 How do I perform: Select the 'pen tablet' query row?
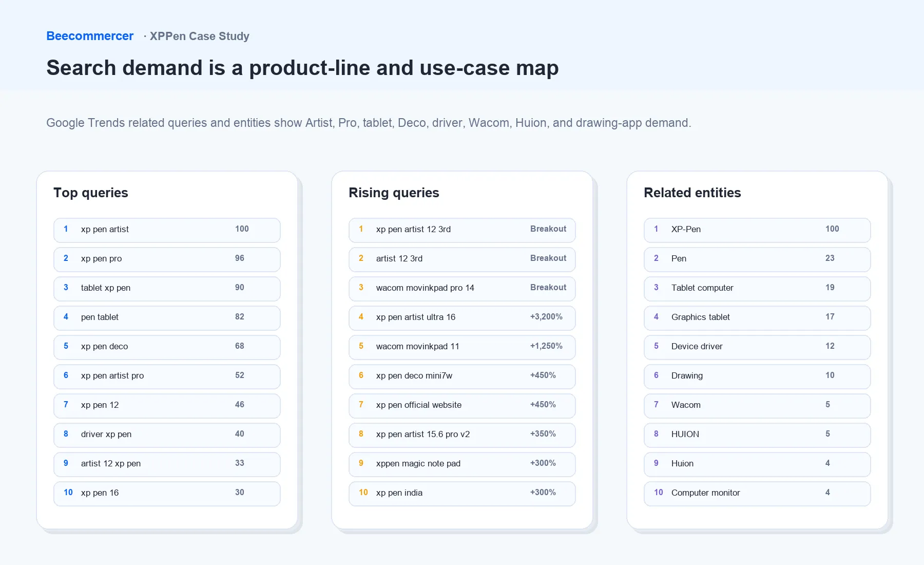pyautogui.click(x=167, y=318)
